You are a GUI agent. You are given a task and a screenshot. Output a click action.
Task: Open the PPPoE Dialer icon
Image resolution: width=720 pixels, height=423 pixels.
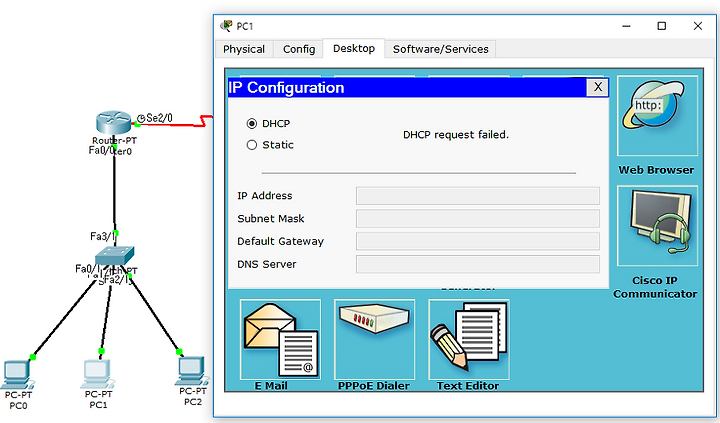click(374, 339)
